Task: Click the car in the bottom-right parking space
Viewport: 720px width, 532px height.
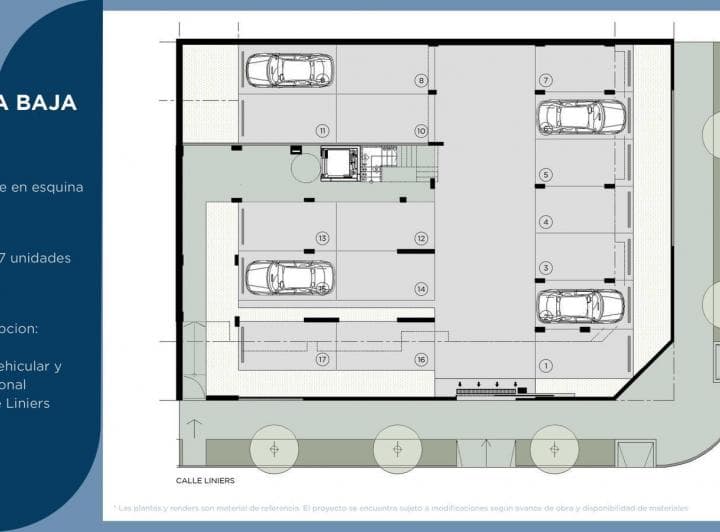Action: (x=581, y=306)
